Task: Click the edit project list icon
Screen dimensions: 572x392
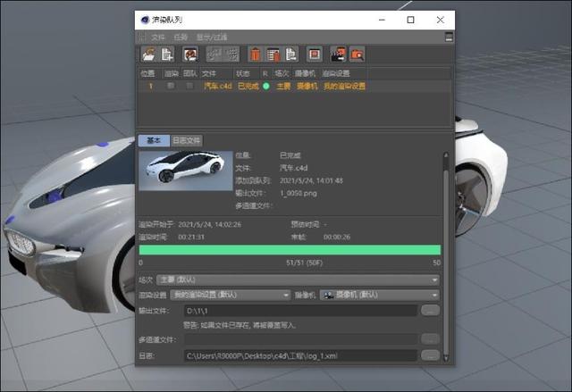Action: (273, 54)
